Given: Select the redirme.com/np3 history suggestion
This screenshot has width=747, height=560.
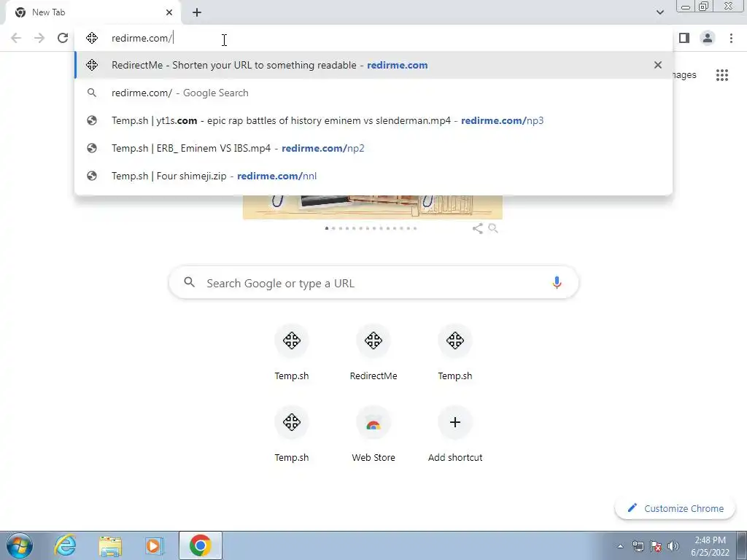Looking at the screenshot, I should coord(373,120).
